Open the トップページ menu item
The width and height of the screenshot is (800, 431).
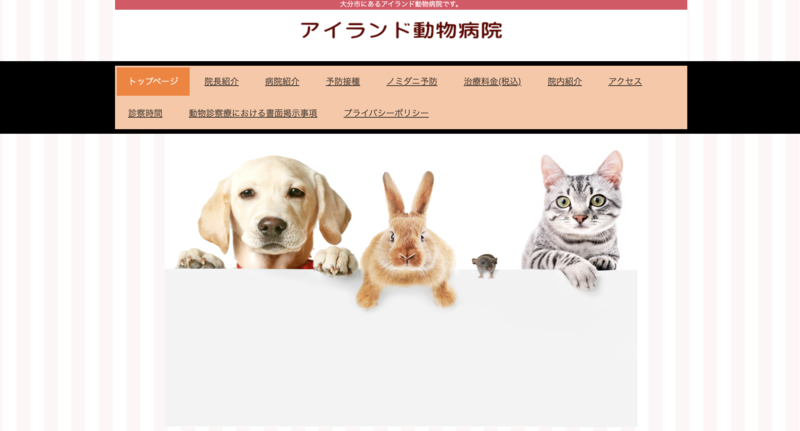(153, 82)
